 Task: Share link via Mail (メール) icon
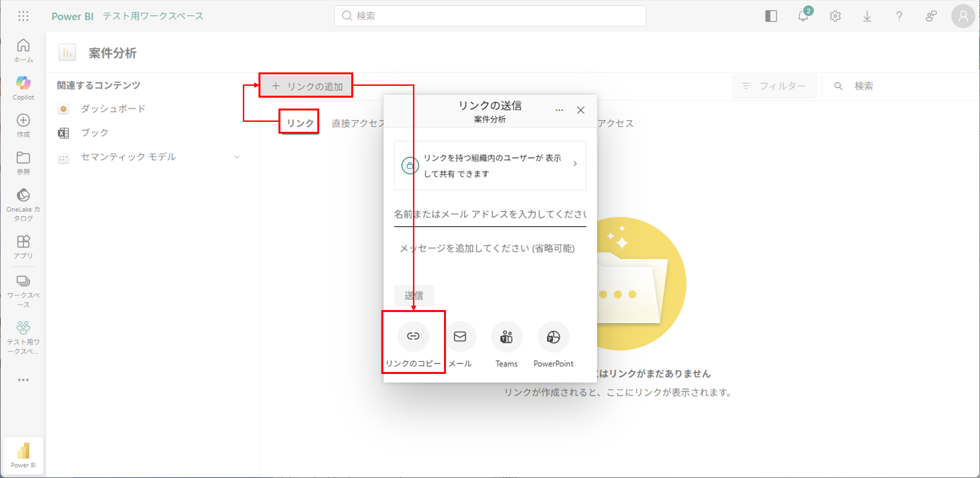point(460,337)
